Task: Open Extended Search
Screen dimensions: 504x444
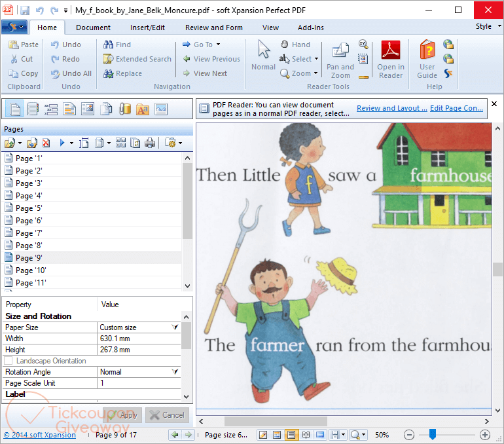Action: pyautogui.click(x=137, y=59)
